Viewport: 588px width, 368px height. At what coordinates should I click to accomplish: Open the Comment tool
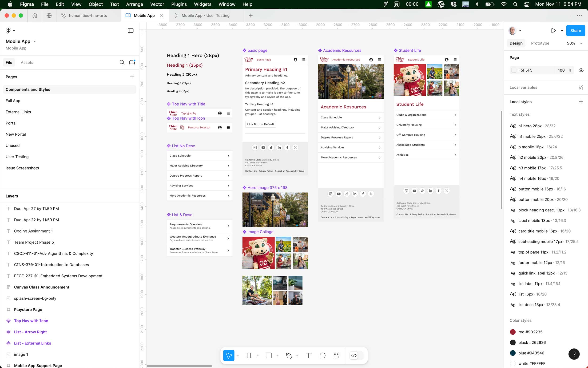pyautogui.click(x=322, y=355)
